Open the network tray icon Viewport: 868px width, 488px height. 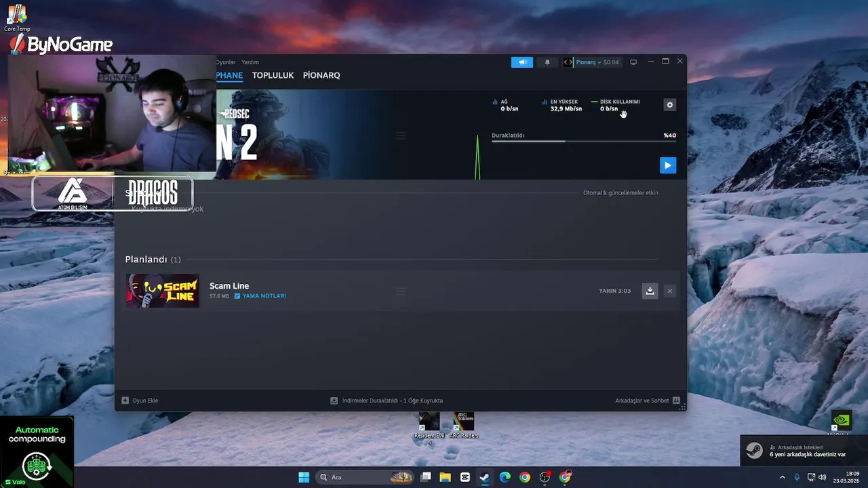[812, 477]
